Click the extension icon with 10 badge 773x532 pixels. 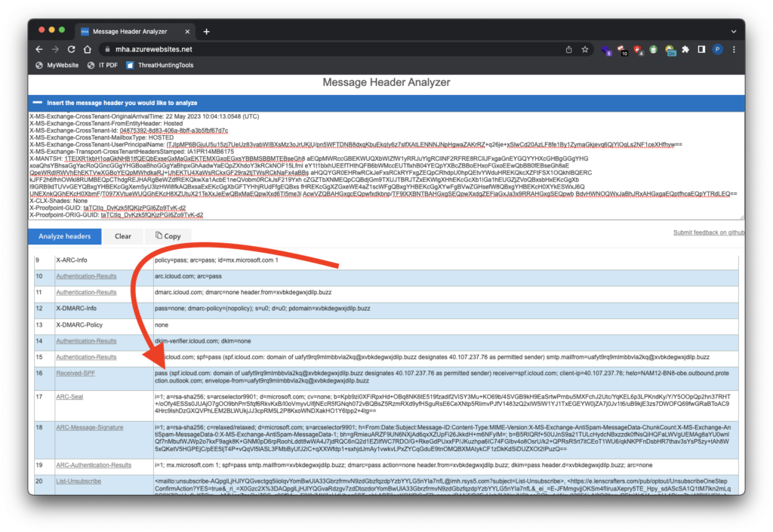pos(622,50)
